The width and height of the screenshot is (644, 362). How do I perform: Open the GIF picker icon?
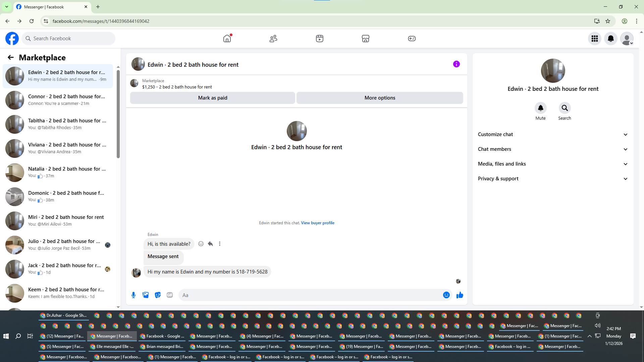point(170,295)
